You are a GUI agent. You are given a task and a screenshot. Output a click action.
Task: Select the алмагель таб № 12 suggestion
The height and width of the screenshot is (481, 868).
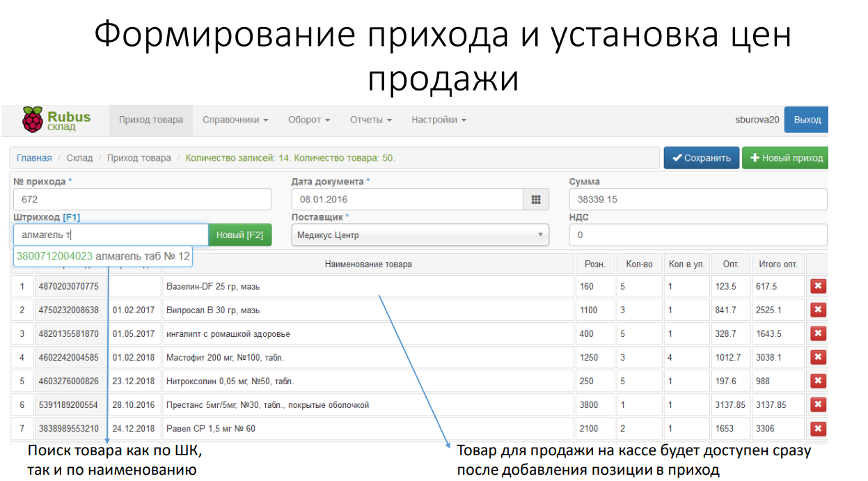point(103,256)
